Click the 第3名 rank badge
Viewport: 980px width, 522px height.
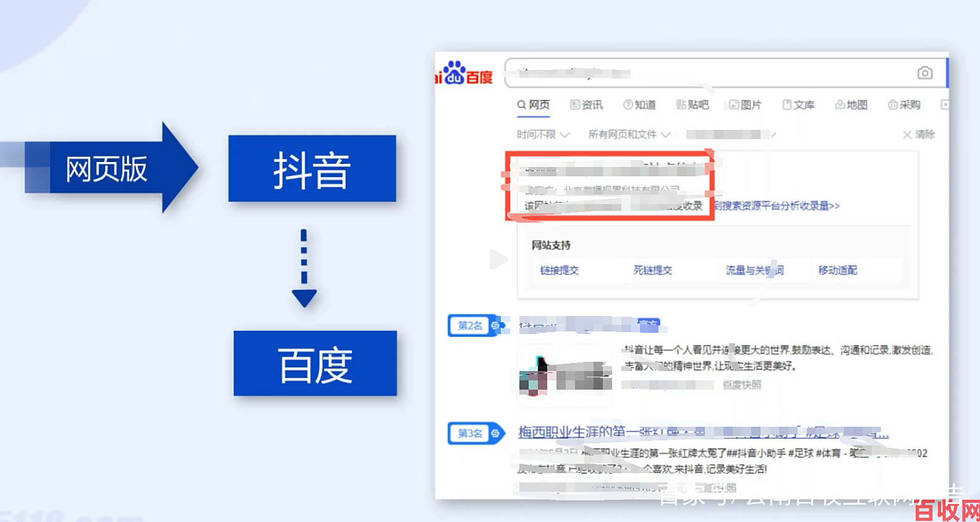475,433
